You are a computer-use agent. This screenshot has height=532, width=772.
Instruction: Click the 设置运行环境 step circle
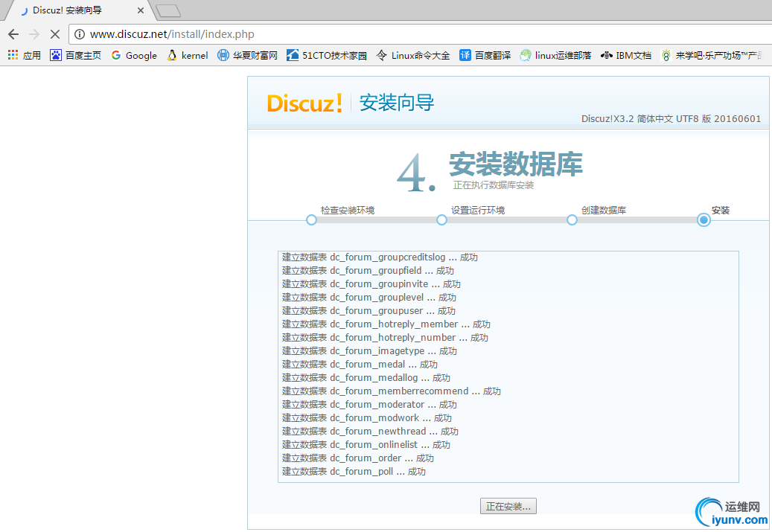441,220
